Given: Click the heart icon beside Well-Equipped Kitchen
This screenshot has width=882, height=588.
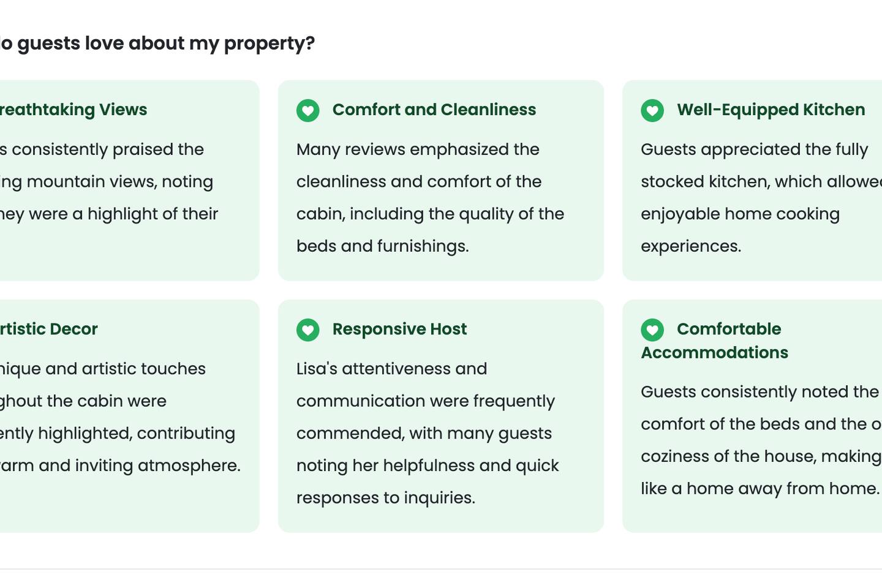Looking at the screenshot, I should point(652,111).
